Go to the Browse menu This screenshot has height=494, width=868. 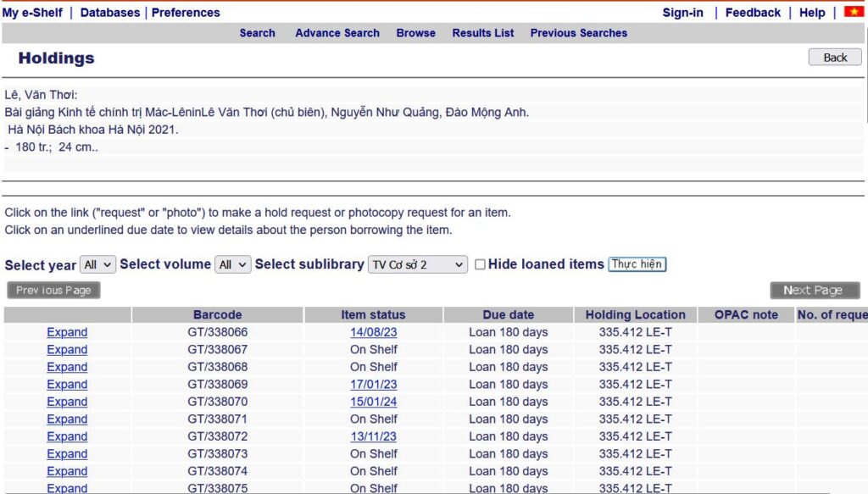pyautogui.click(x=415, y=33)
